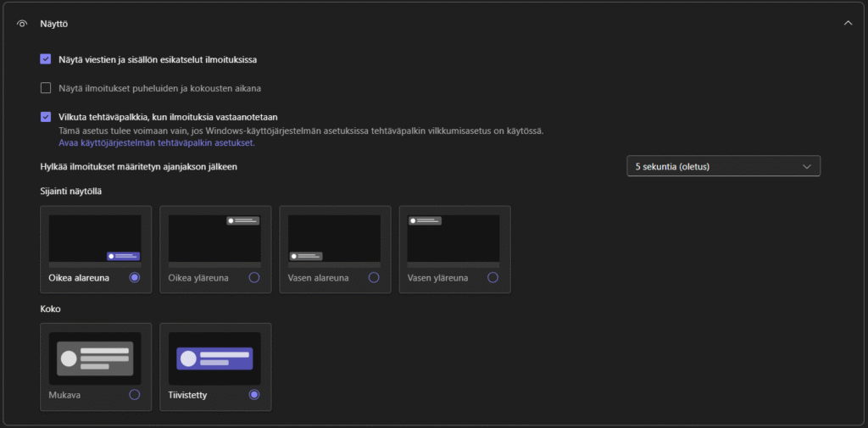Click the Oikea yläreuna position preview image
The height and width of the screenshot is (428, 868).
[x=214, y=238]
